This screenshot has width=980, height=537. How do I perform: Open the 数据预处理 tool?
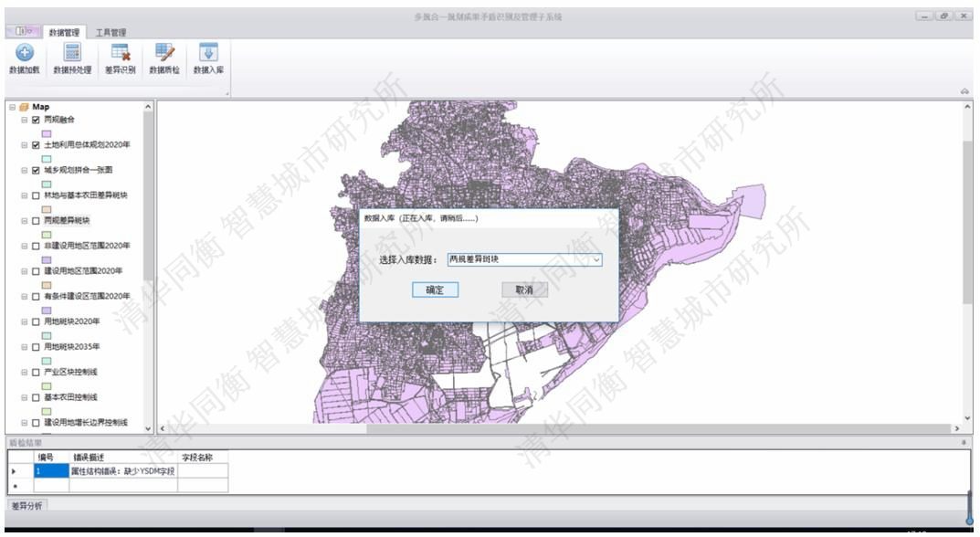[70, 58]
